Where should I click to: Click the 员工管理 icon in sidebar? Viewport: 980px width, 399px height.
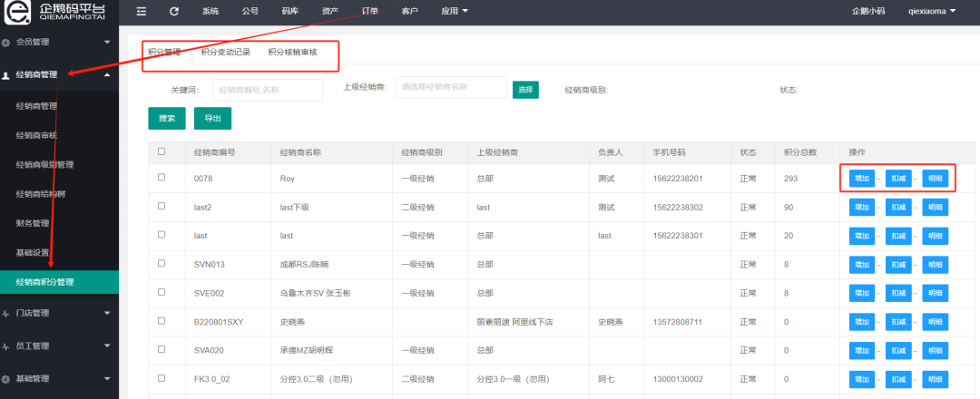pos(7,345)
